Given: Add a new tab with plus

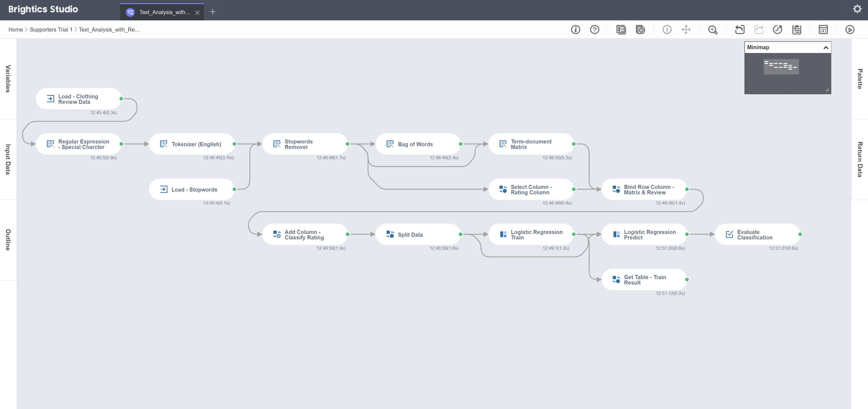Looking at the screenshot, I should tap(213, 12).
